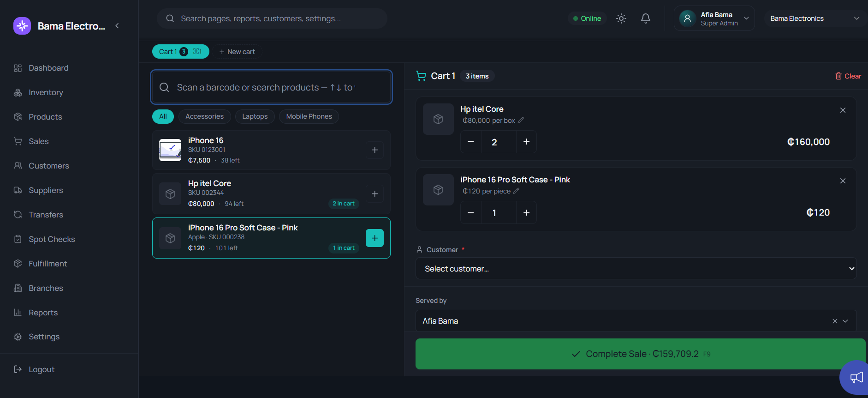
Task: Remove Hp itel Core from cart
Action: coord(843,110)
